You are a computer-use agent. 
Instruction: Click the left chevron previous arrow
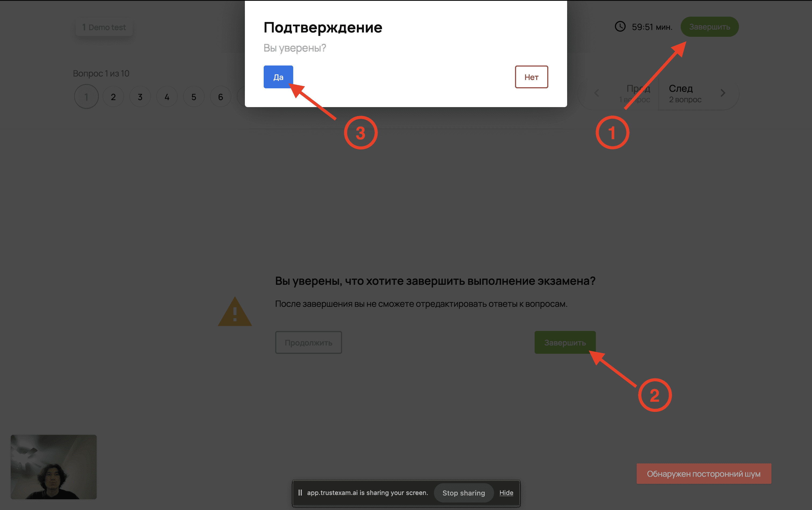(597, 93)
